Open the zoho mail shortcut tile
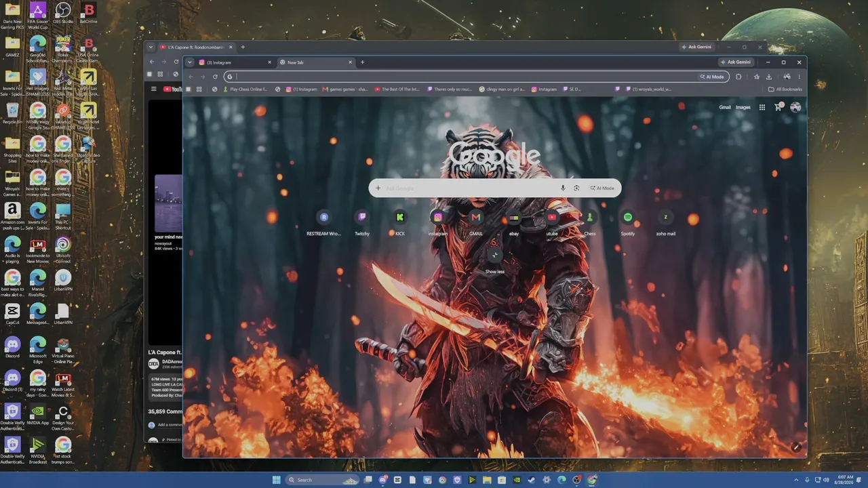Viewport: 868px width, 488px height. pyautogui.click(x=666, y=223)
